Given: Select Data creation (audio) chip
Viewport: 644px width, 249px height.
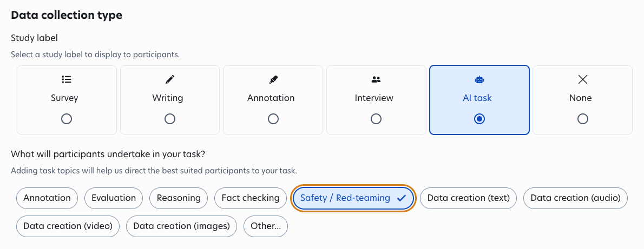Looking at the screenshot, I should click(575, 198).
